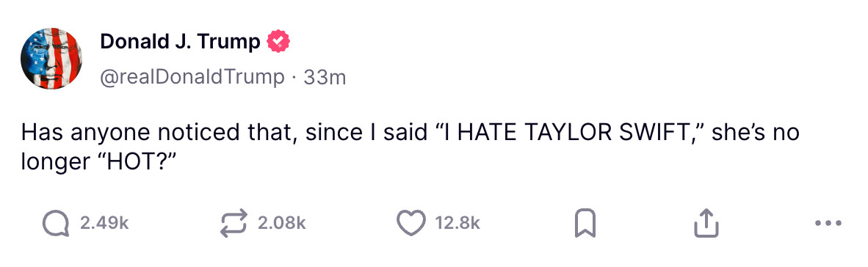Select the words "she's no" in the post
Screen dimensions: 868x267
click(x=756, y=133)
